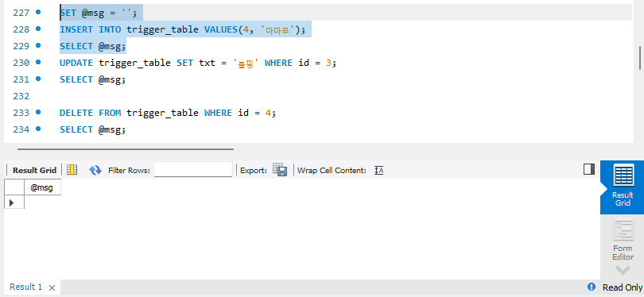644x297 pixels.
Task: Click the line 231 statement marker dot
Action: click(38, 79)
